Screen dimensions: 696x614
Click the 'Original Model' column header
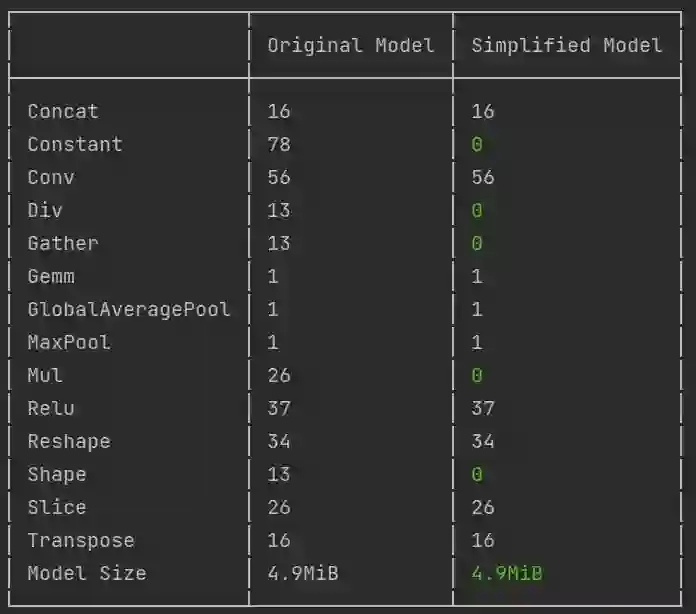[x=350, y=45]
